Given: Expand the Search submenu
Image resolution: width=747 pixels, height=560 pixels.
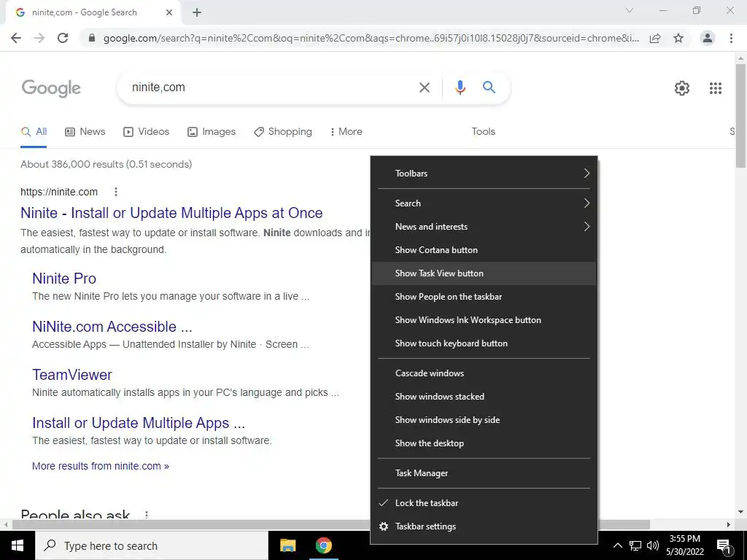Looking at the screenshot, I should tap(484, 203).
